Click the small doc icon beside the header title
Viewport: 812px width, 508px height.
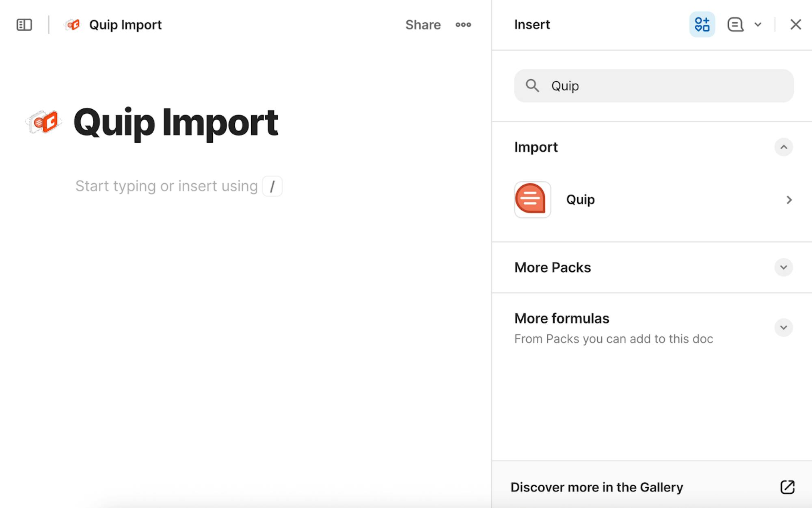pyautogui.click(x=73, y=25)
